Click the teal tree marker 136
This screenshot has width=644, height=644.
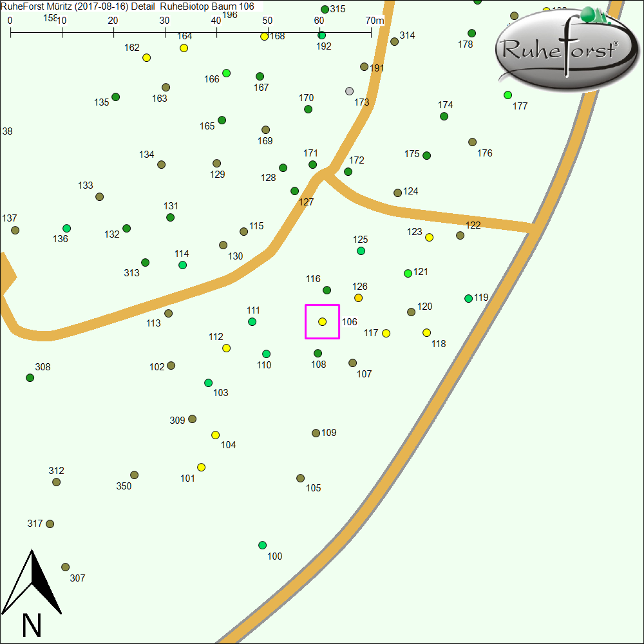(x=66, y=228)
